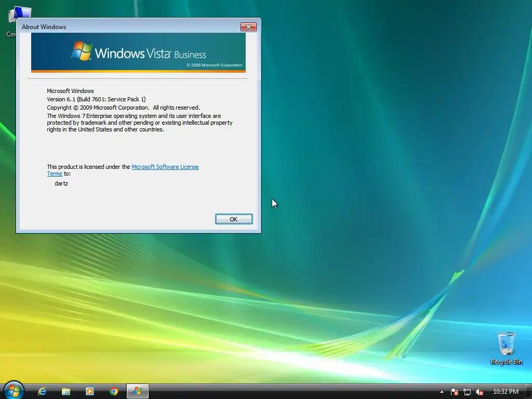Click the Version 6.1 build text
Screen dimensions: 532x399
pyautogui.click(x=96, y=99)
